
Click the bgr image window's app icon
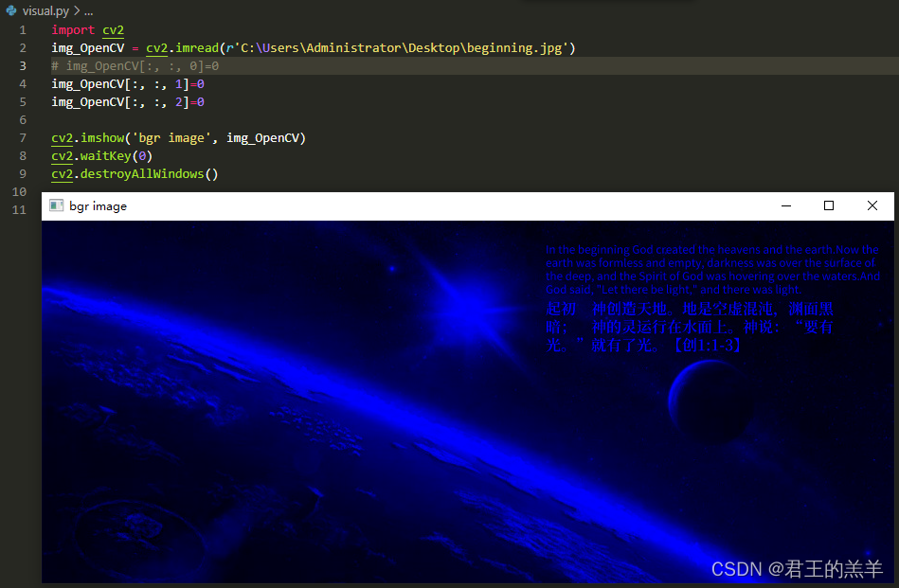coord(56,205)
